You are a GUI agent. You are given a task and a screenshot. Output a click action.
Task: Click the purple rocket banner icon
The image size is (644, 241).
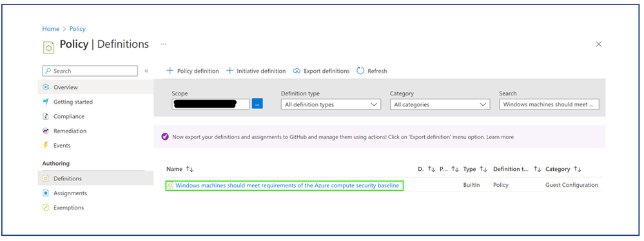164,137
